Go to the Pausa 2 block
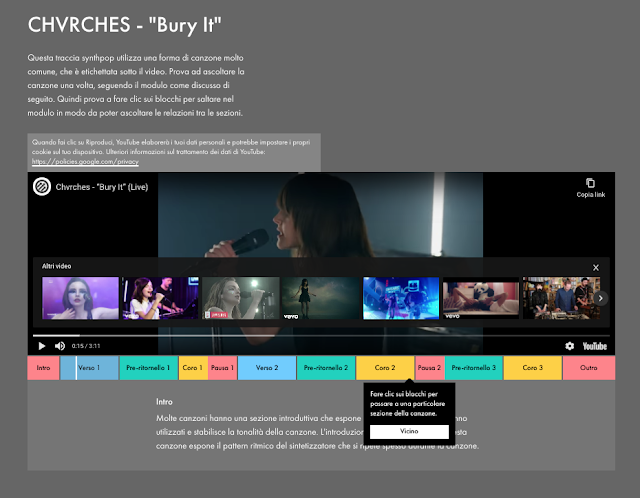Viewport: 640px width, 498px height. pyautogui.click(x=430, y=368)
